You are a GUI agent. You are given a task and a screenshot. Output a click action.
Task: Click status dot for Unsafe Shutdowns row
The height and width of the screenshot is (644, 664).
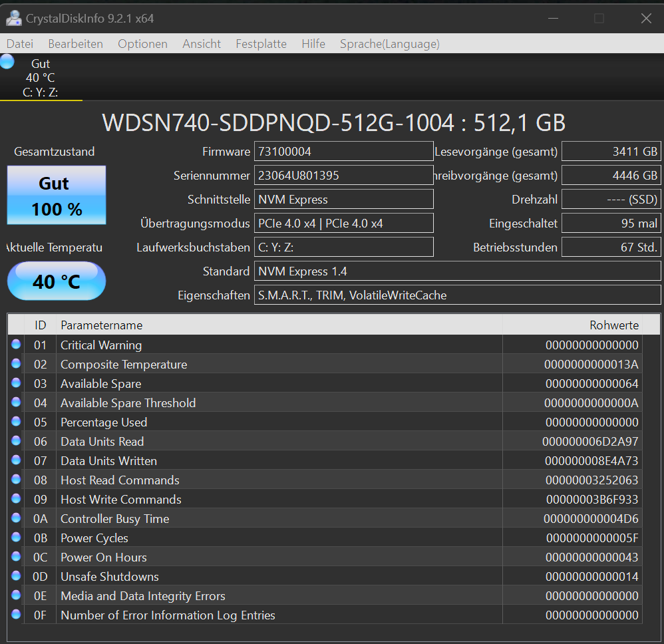click(x=16, y=575)
